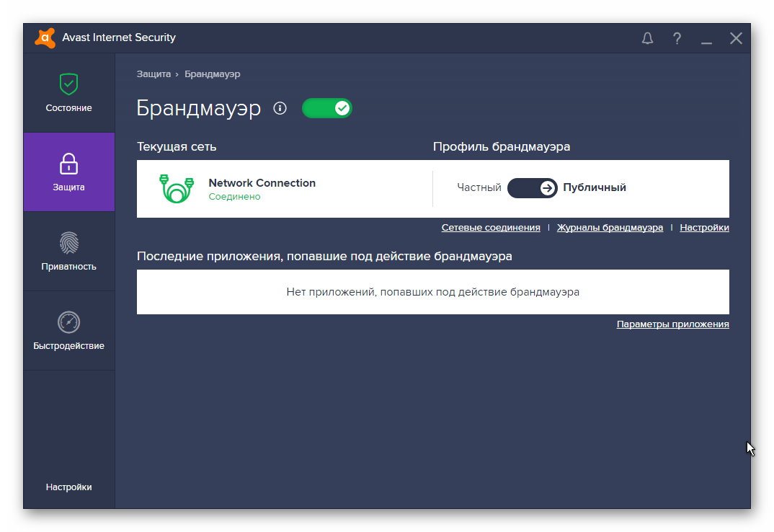Viewport: 774px width, 532px height.
Task: Open help question mark icon
Action: (677, 38)
